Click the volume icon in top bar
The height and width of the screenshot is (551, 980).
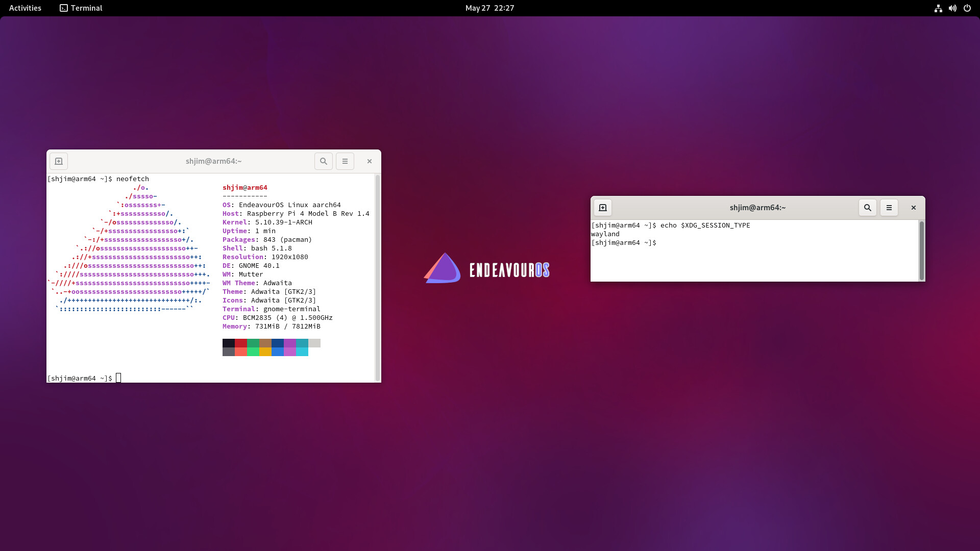[x=952, y=8]
